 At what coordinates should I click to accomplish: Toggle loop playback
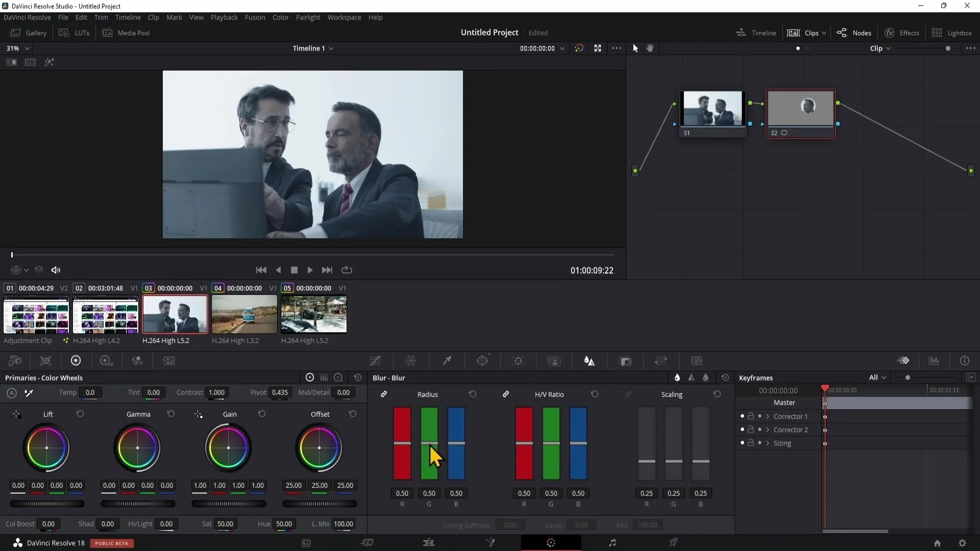coord(347,270)
